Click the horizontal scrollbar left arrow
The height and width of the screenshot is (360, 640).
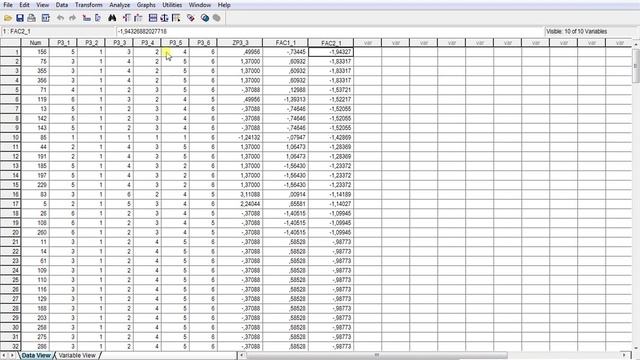[242, 355]
